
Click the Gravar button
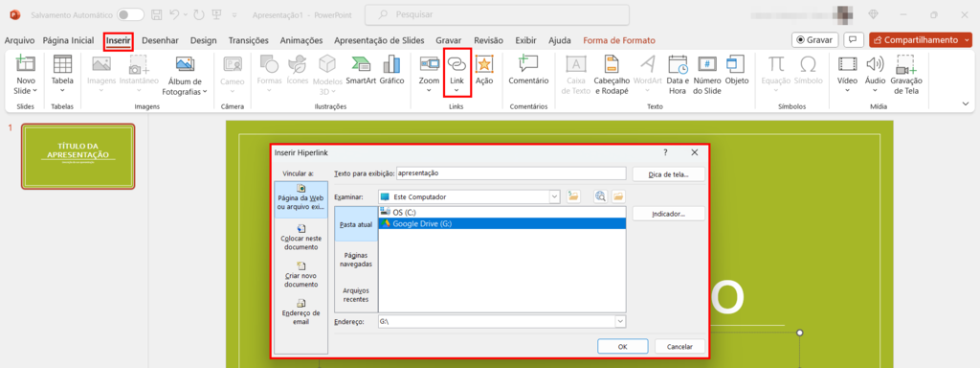tap(814, 39)
